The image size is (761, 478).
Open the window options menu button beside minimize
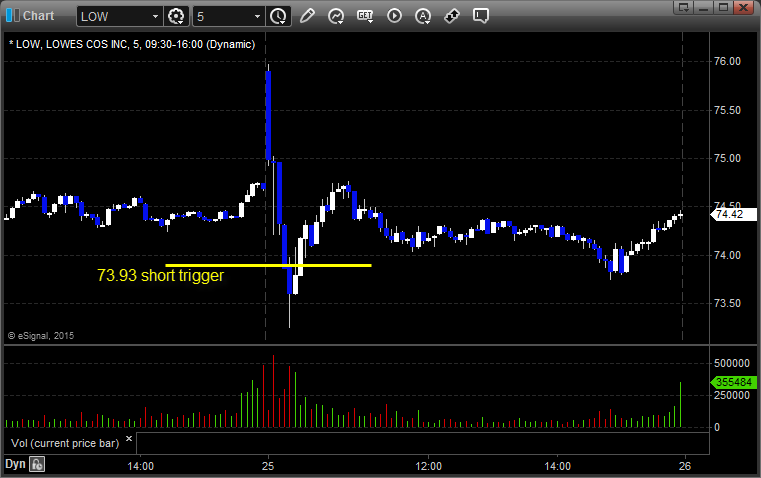(684, 7)
